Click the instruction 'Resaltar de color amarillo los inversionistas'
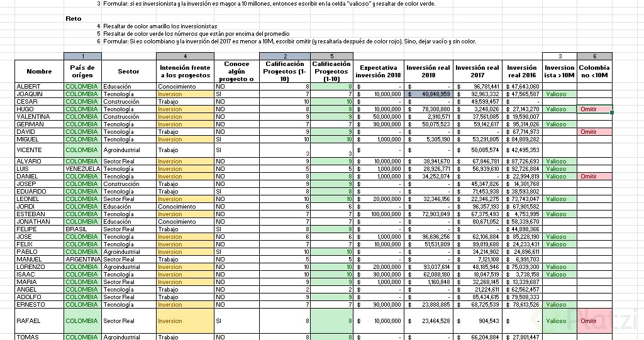Screen dimensions: 644x340 (x=160, y=26)
